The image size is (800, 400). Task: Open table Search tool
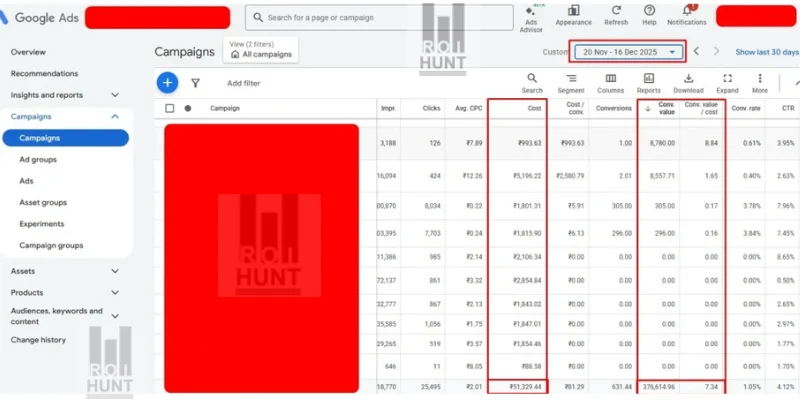pos(532,83)
